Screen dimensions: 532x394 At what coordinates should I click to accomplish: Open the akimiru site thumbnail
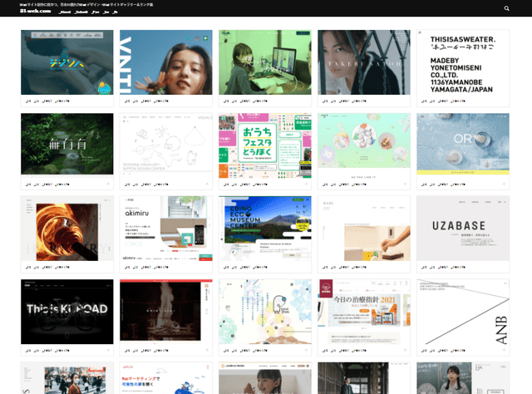pyautogui.click(x=166, y=229)
